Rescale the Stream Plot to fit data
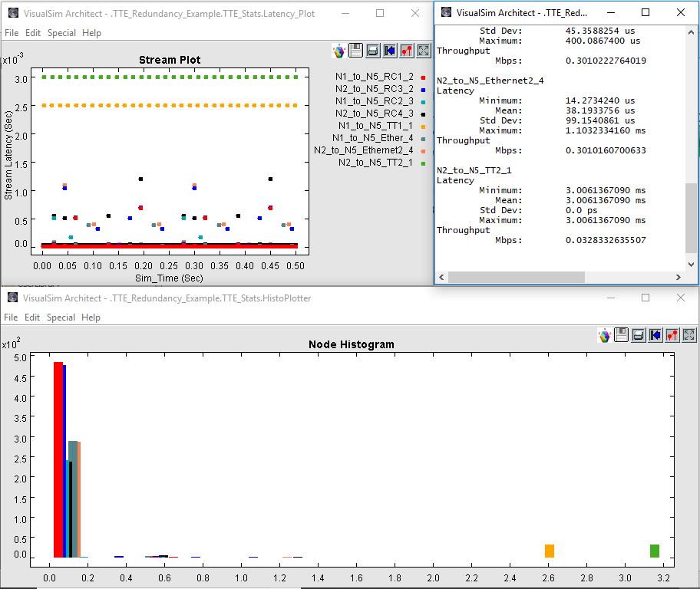700x589 pixels. point(423,51)
